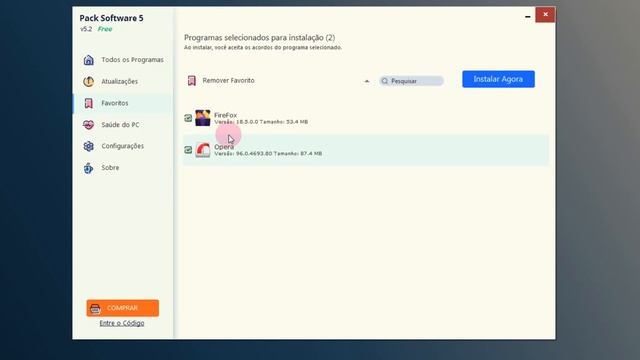Click the Atualizações clock icon
640x360 pixels.
tap(89, 82)
